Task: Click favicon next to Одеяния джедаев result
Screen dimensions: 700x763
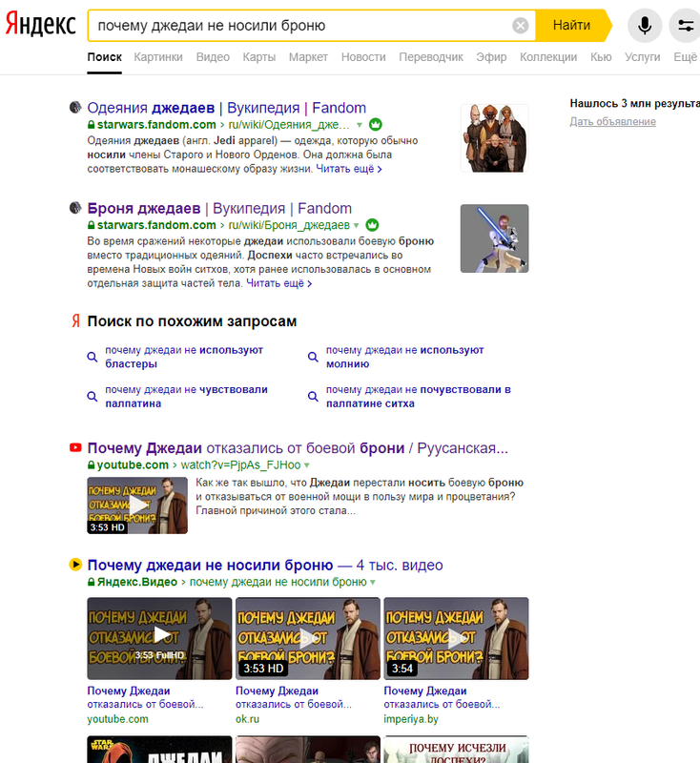Action: click(75, 107)
